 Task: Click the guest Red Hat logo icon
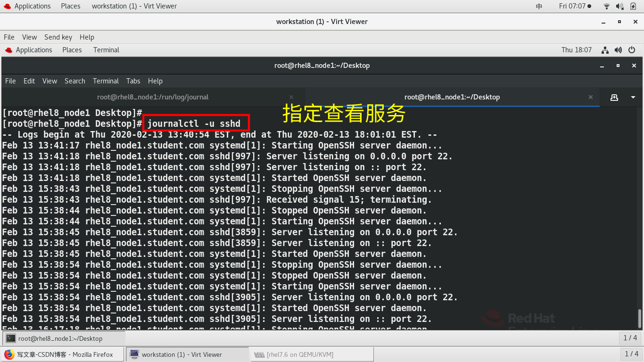coord(8,50)
